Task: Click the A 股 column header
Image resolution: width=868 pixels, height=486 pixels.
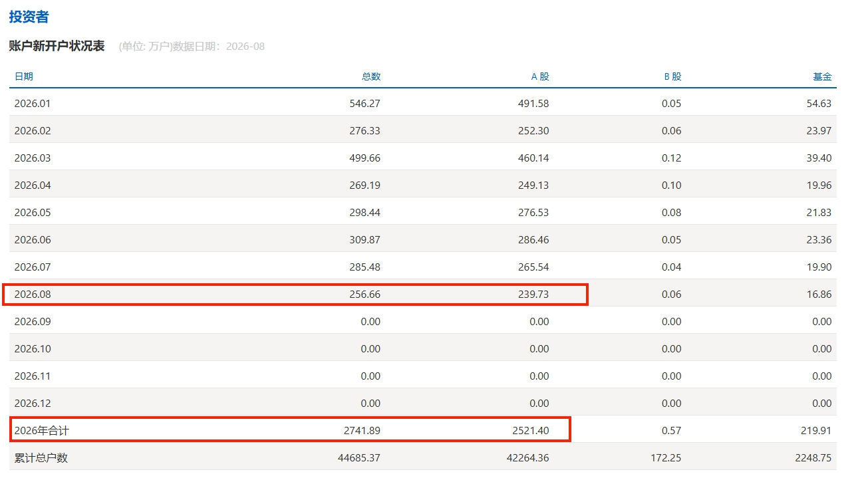Action: 540,76
